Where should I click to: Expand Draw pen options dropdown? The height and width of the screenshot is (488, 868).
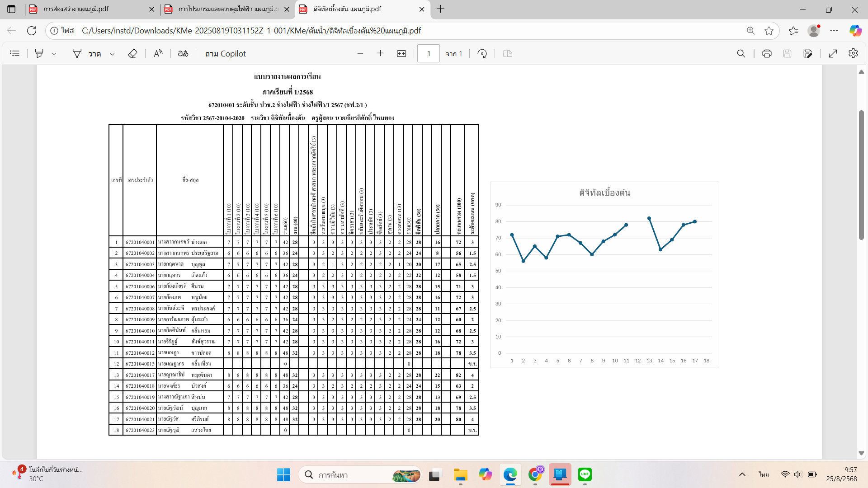tap(112, 54)
